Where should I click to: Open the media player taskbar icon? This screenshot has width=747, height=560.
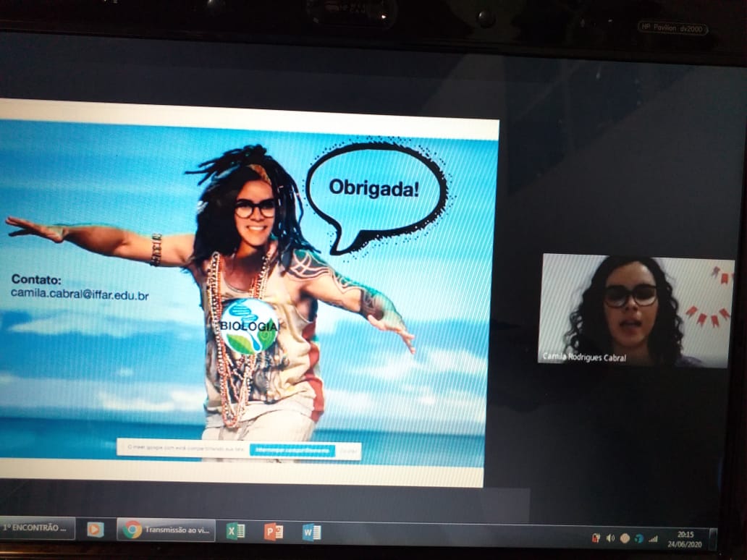[95, 529]
